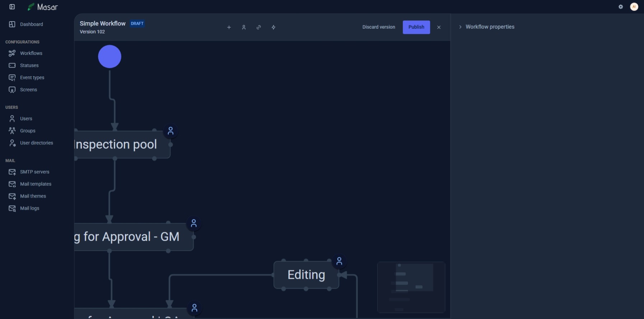644x319 pixels.
Task: Publish the workflow draft
Action: pos(416,27)
